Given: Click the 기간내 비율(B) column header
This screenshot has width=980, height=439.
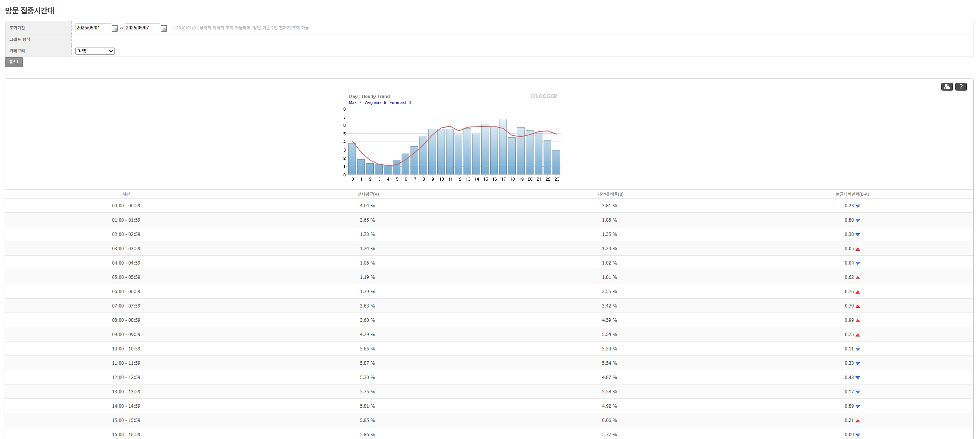Looking at the screenshot, I should click(610, 194).
